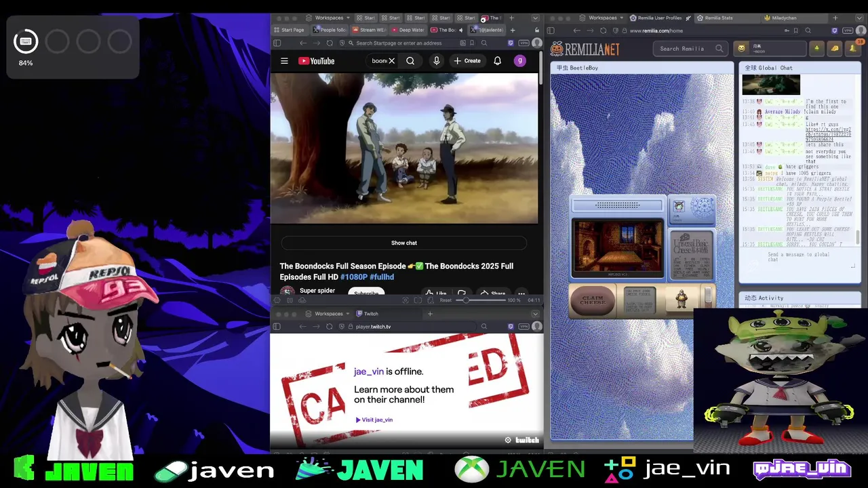Go to the YouTube home logo

pos(317,61)
